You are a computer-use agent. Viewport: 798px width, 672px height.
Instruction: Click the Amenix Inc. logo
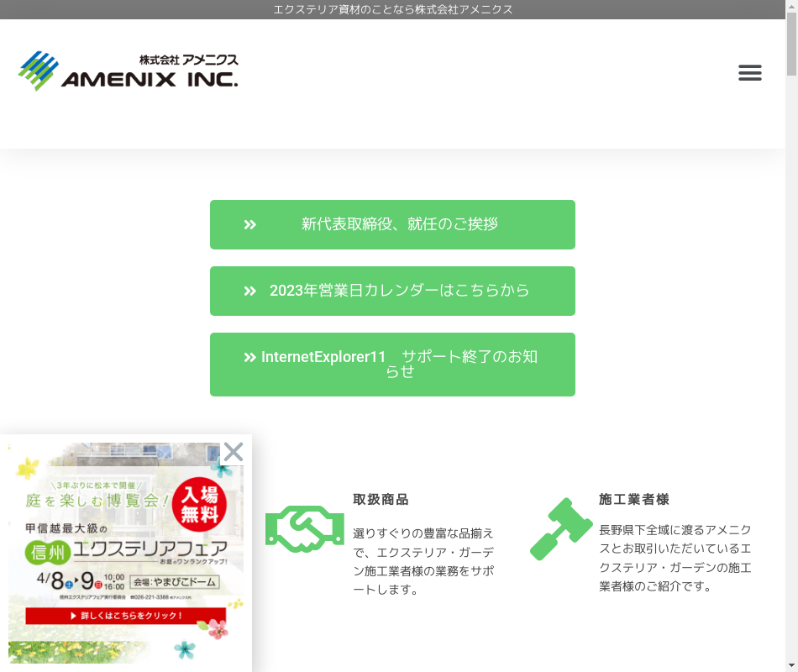pos(129,71)
